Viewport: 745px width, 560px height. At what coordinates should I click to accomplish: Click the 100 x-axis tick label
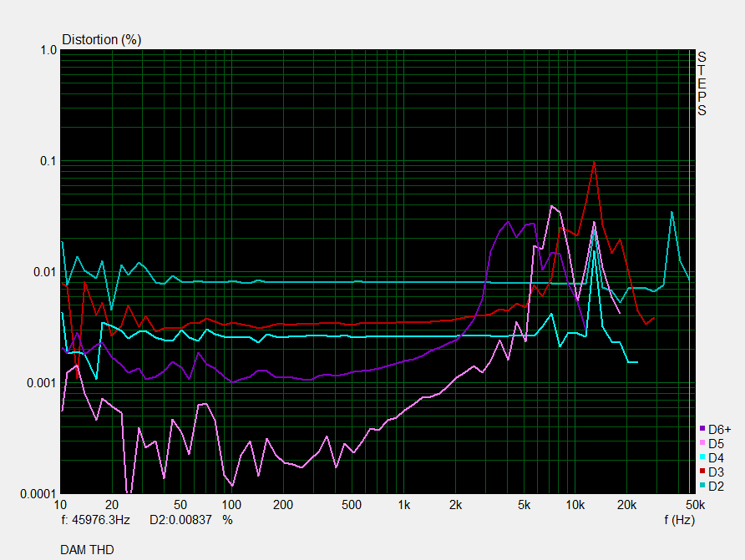click(231, 505)
